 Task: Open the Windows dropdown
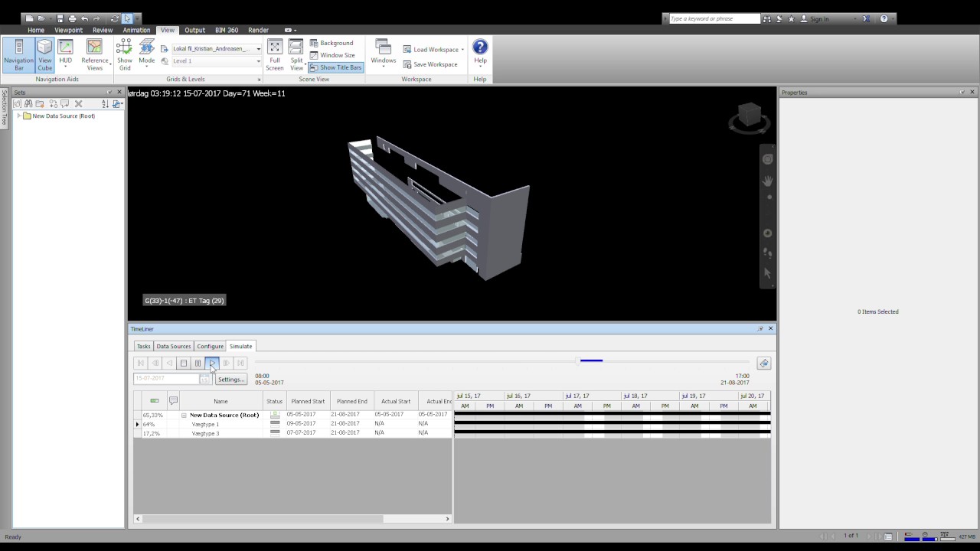click(383, 54)
